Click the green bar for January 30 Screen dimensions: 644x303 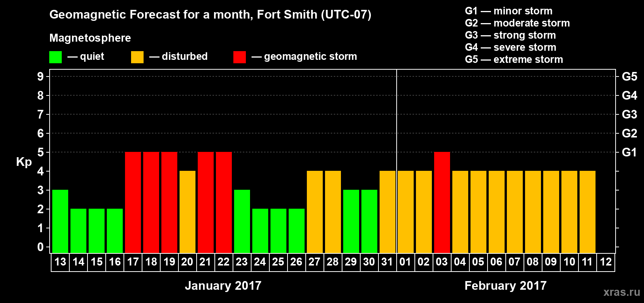point(369,221)
